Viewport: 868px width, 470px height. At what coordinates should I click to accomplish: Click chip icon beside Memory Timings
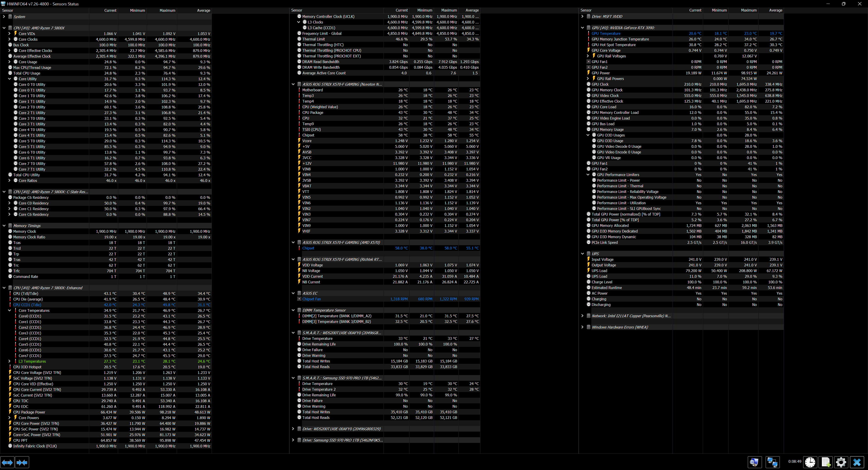pyautogui.click(x=10, y=226)
